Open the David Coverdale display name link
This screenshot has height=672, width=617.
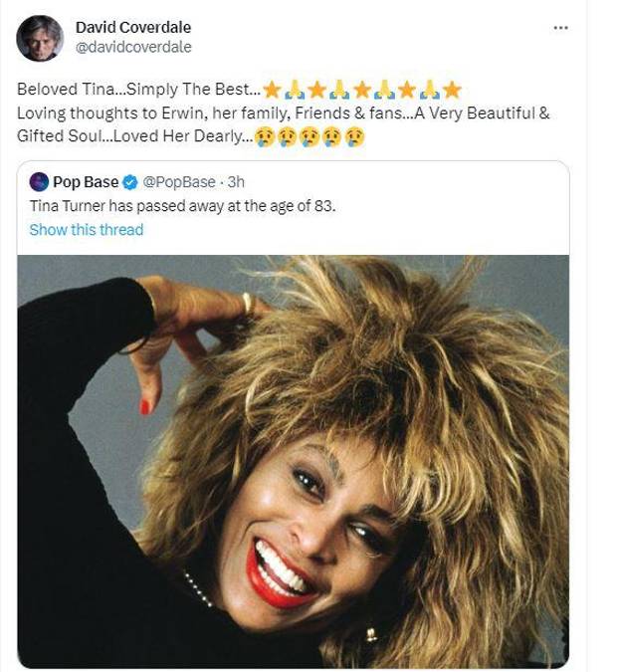(133, 27)
